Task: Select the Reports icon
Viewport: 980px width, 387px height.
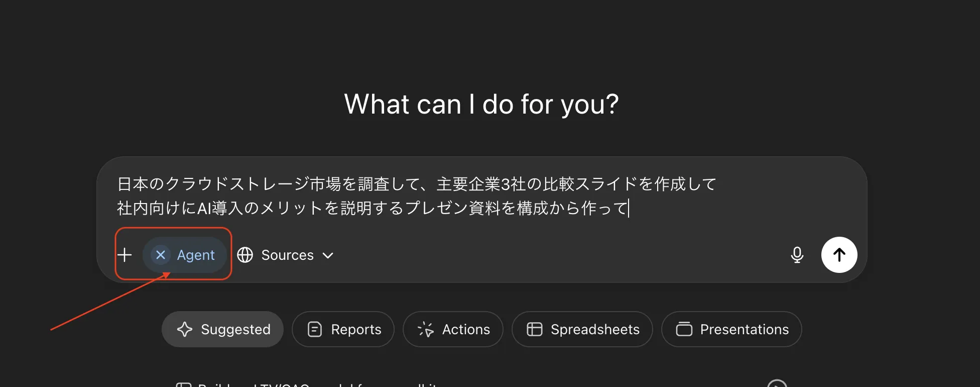Action: [x=314, y=329]
